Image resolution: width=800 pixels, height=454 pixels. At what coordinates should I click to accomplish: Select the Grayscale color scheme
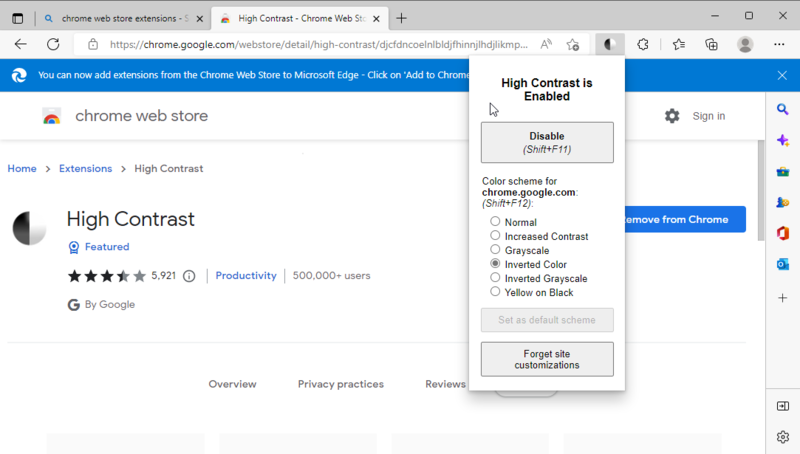click(495, 249)
